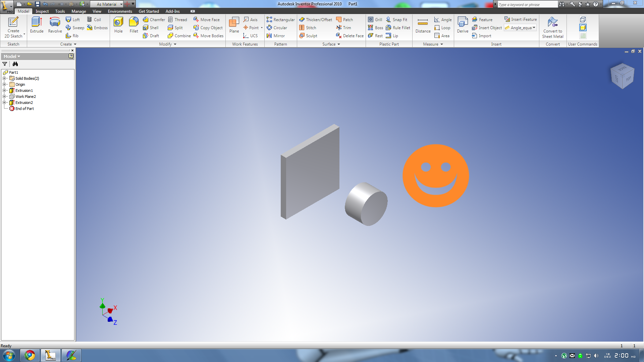This screenshot has width=644, height=362.
Task: Open the As Material color dropdown
Action: click(121, 4)
